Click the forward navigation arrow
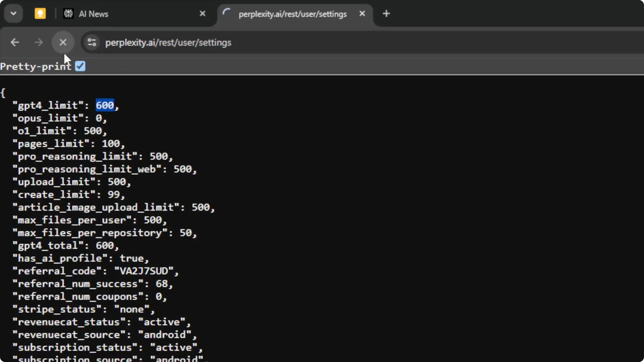The height and width of the screenshot is (362, 644). coord(38,42)
